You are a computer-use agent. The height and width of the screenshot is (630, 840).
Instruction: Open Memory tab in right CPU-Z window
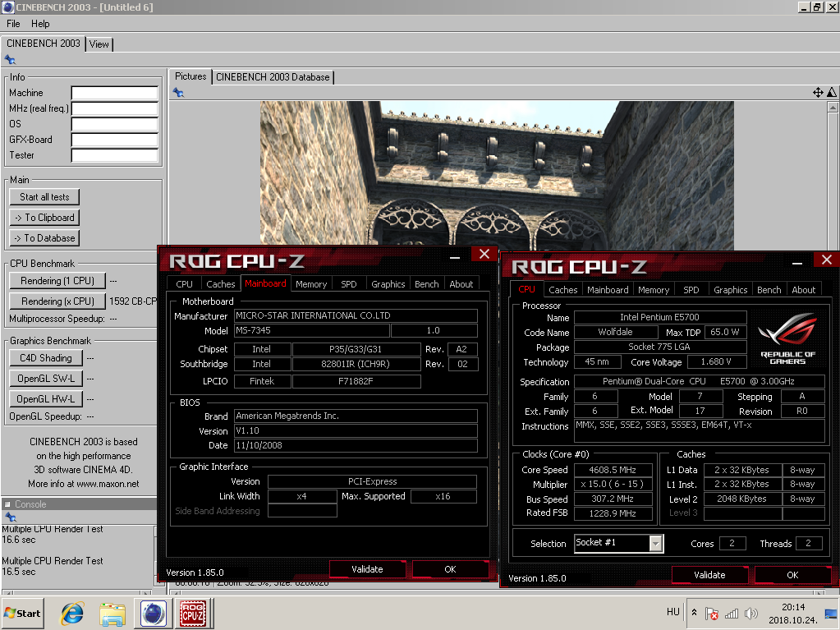(x=654, y=290)
